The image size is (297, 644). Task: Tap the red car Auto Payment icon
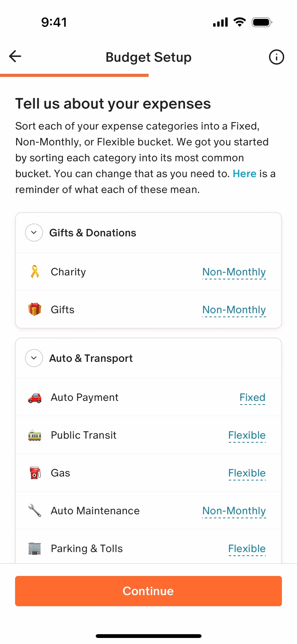click(35, 397)
